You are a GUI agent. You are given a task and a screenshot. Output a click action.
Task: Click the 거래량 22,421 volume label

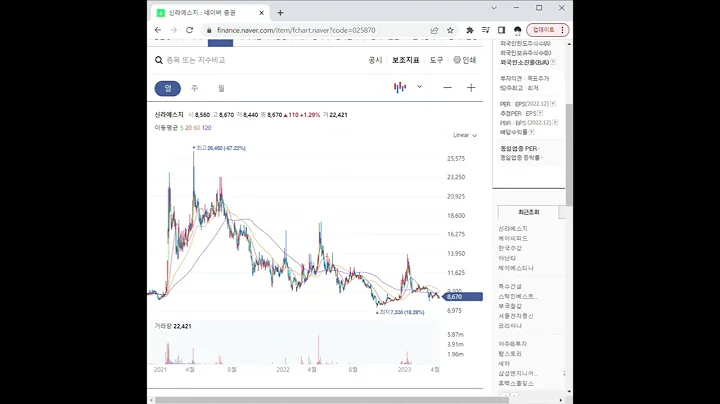click(173, 326)
